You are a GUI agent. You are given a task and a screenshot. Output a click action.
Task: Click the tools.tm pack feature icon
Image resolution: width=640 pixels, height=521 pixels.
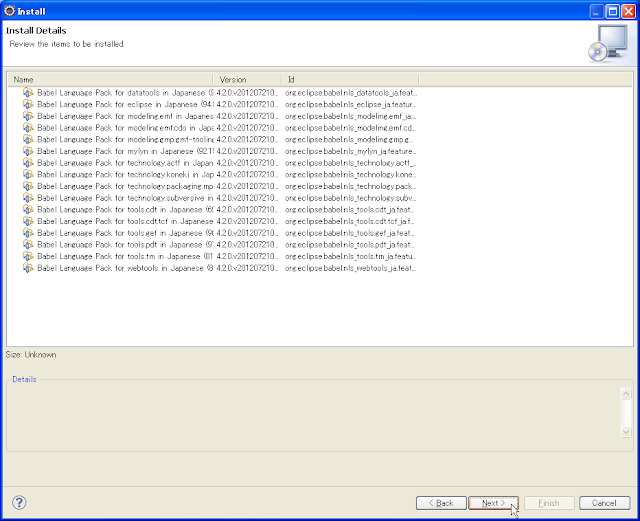click(x=28, y=256)
